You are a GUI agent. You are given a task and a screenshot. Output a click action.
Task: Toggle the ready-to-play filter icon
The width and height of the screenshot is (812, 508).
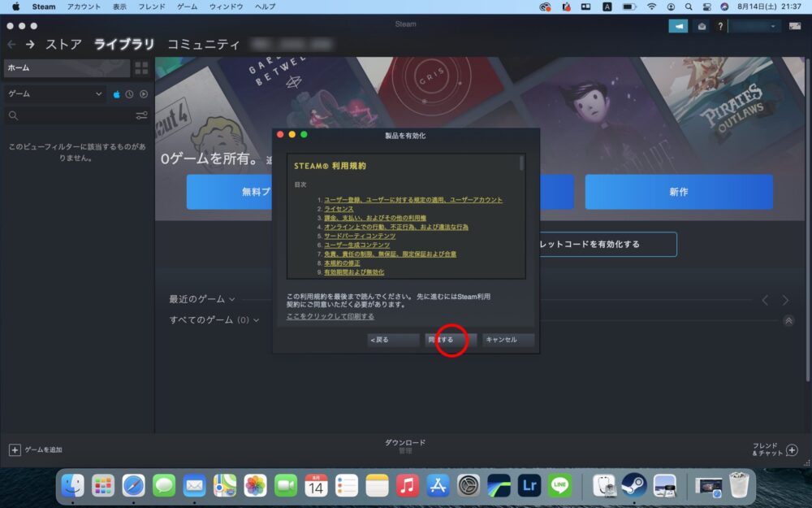144,94
